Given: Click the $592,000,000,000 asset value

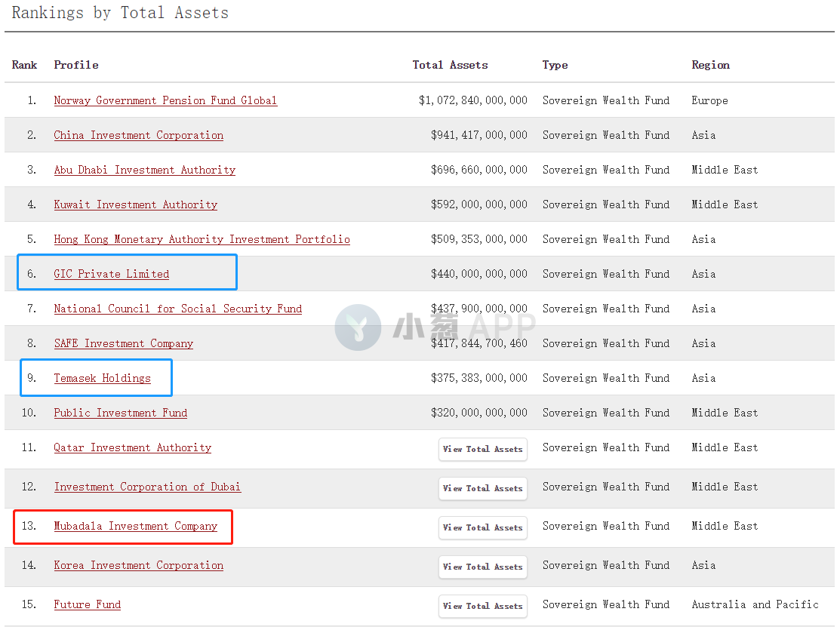Looking at the screenshot, I should [479, 205].
